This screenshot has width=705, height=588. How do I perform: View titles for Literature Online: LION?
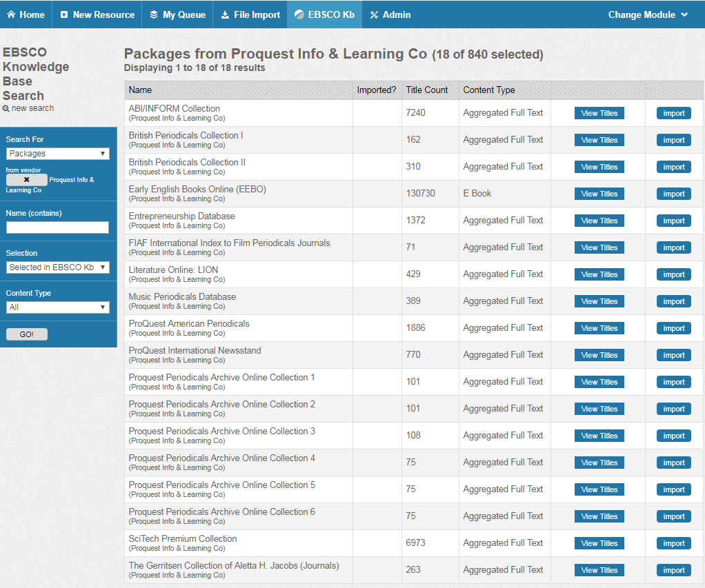tap(599, 274)
